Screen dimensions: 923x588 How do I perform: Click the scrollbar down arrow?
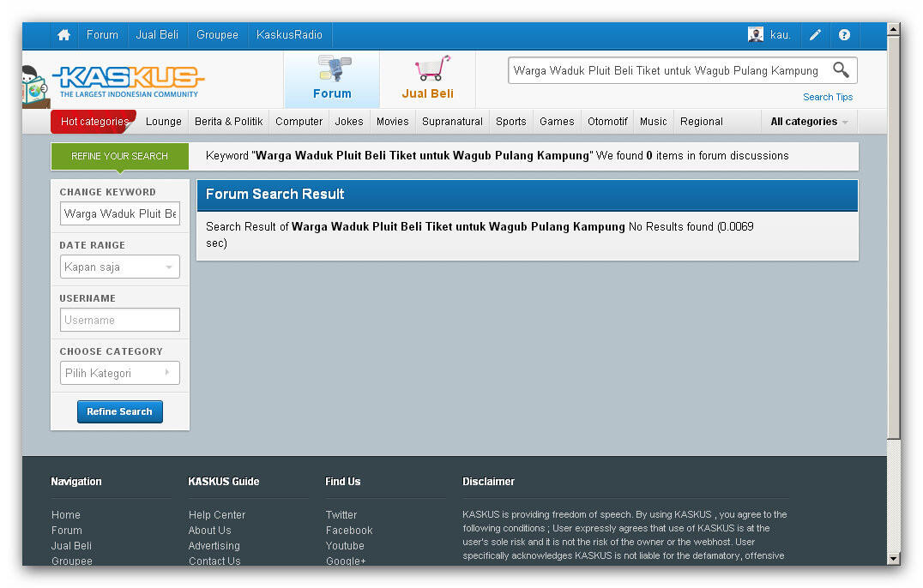pos(894,559)
